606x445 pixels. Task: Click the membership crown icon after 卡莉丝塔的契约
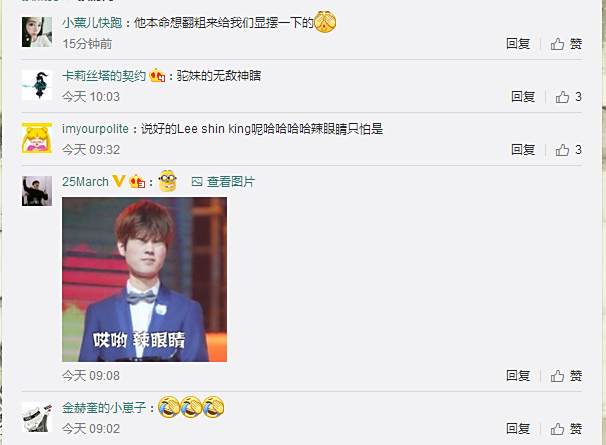(158, 75)
